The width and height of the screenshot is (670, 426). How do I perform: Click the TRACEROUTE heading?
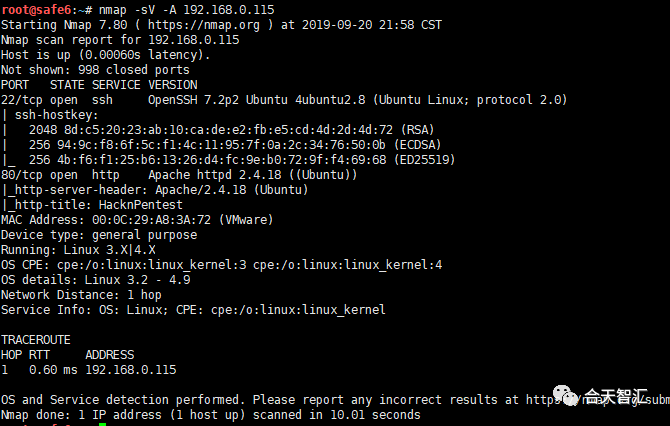(35, 340)
